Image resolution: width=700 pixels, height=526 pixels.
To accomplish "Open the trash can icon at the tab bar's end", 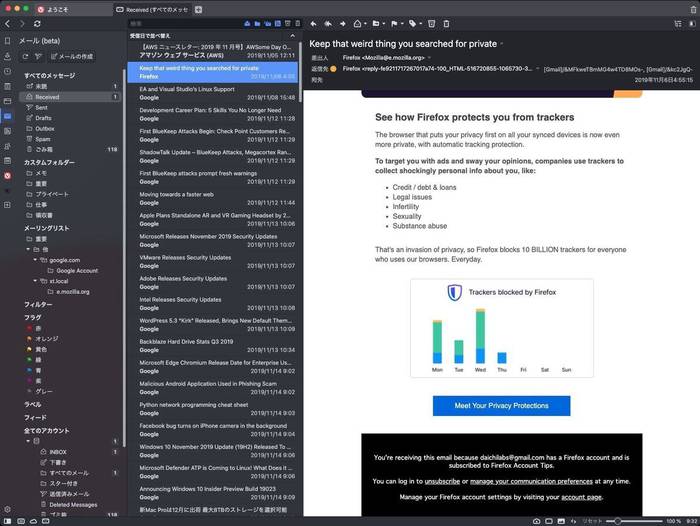I will coord(693,9).
